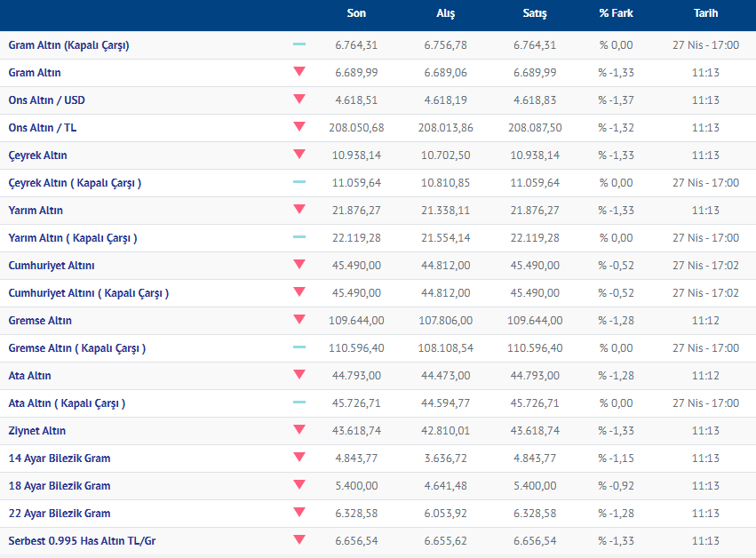
Task: Click the Yarım Altın last price 21.876,27
Action: 356,211
